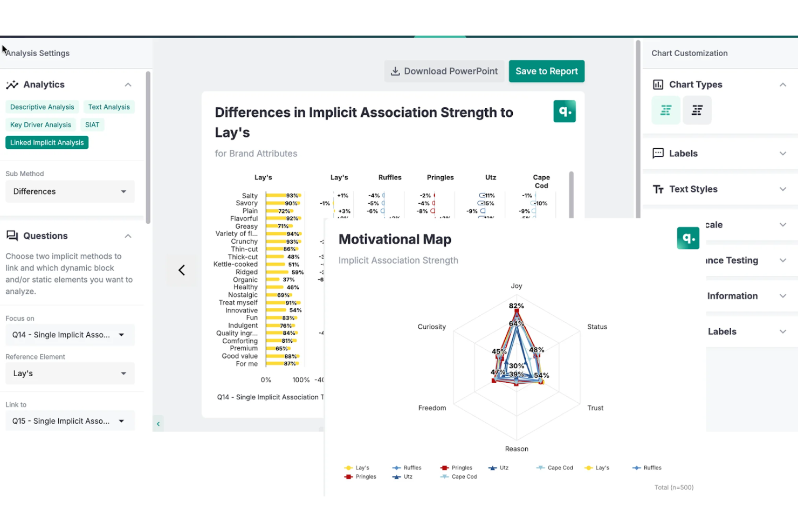Viewport: 798px width, 532px height.
Task: Click the Chart Types bar-chart icon
Action: click(x=658, y=85)
